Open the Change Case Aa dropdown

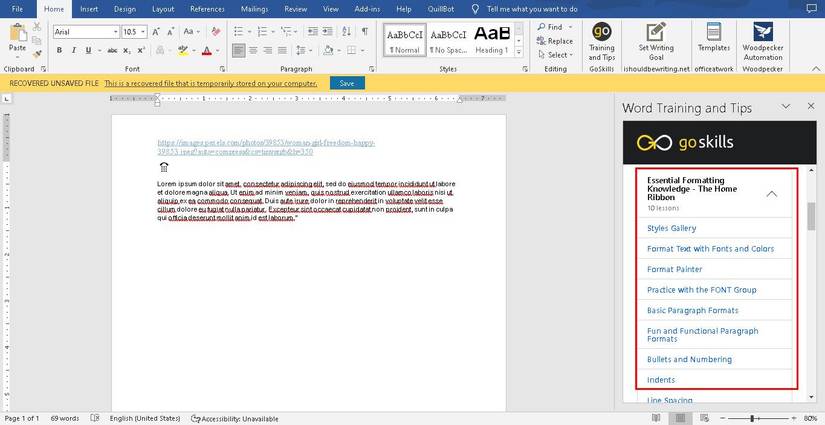point(190,32)
